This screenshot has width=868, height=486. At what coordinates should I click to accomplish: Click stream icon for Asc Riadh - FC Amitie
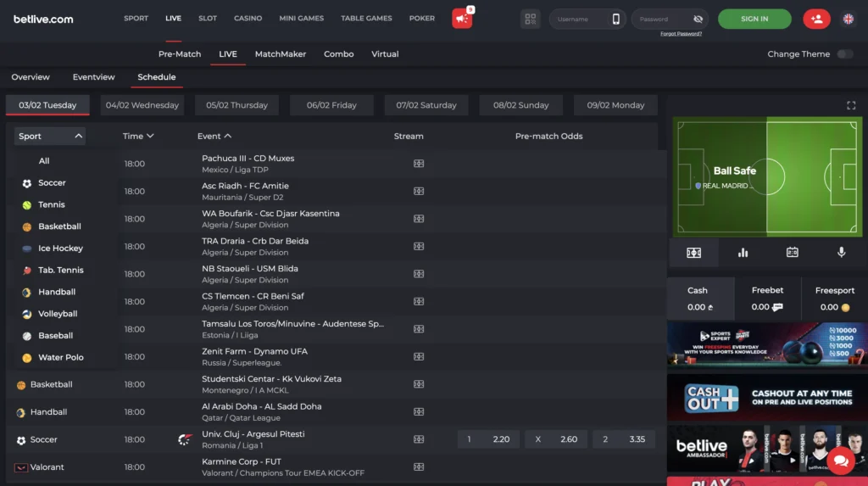(x=419, y=191)
